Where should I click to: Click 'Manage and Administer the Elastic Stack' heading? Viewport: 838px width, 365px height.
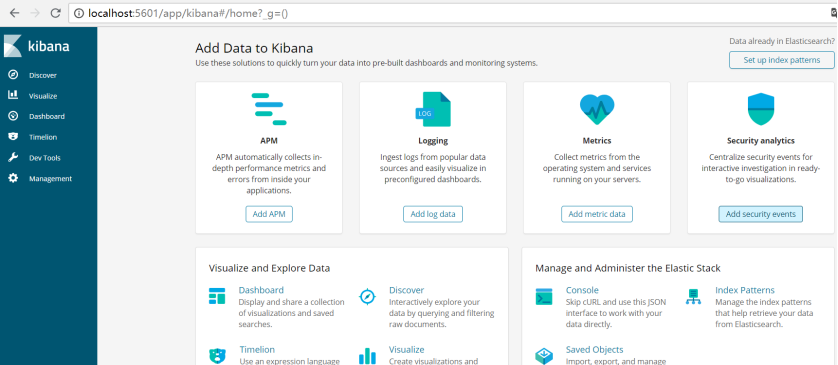click(x=628, y=268)
